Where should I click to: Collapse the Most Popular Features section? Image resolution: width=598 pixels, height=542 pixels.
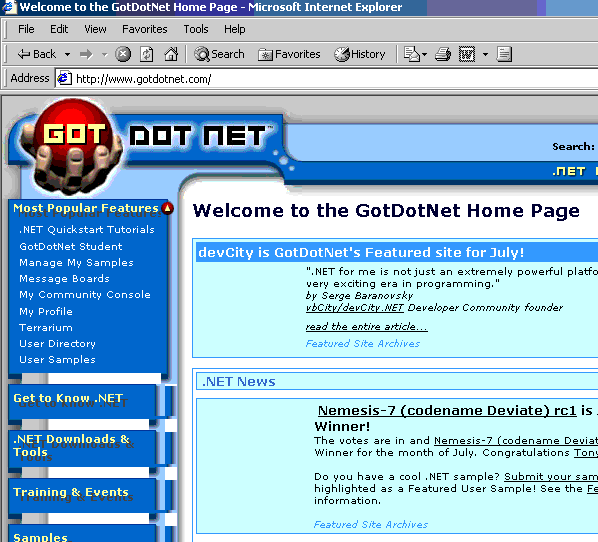coord(167,208)
